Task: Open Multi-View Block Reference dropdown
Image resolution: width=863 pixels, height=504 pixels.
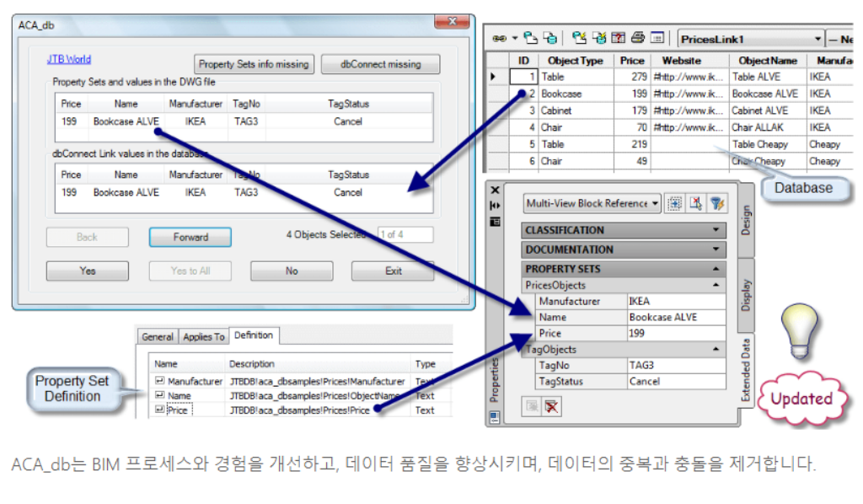Action: point(656,203)
